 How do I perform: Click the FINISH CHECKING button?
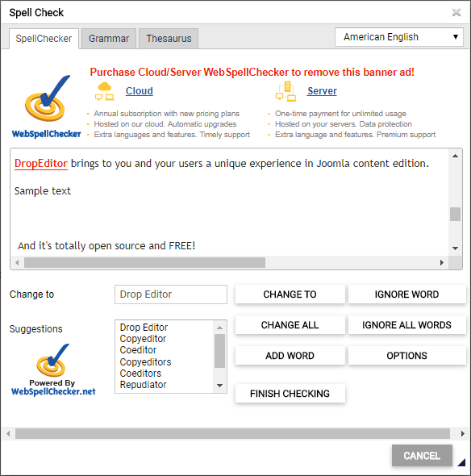[290, 394]
